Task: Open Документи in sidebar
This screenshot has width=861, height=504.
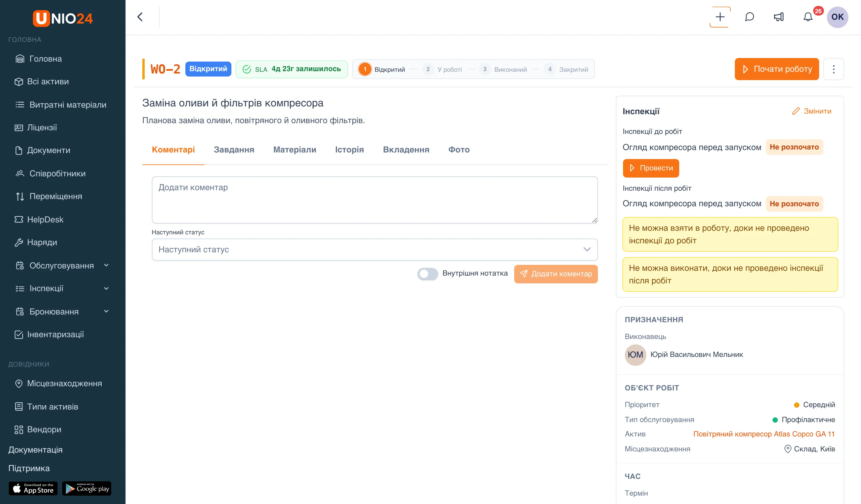Action: pos(42,150)
